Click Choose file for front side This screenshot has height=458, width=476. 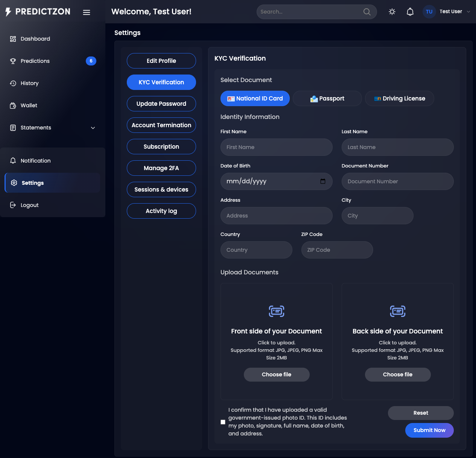coord(277,374)
